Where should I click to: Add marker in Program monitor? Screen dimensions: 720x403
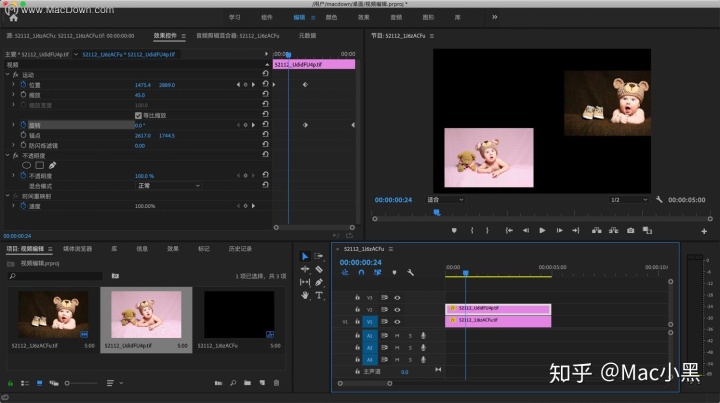tap(454, 230)
